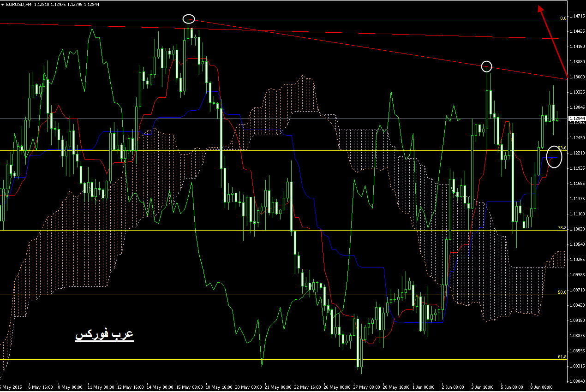This screenshot has width=586, height=392.
Task: Click the 0.0 Fibonacci level label
Action: [563, 18]
